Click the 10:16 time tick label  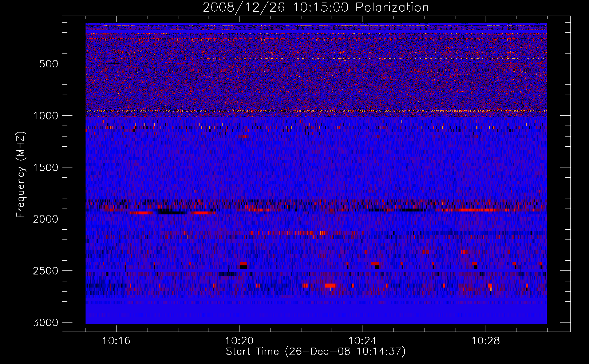[116, 341]
